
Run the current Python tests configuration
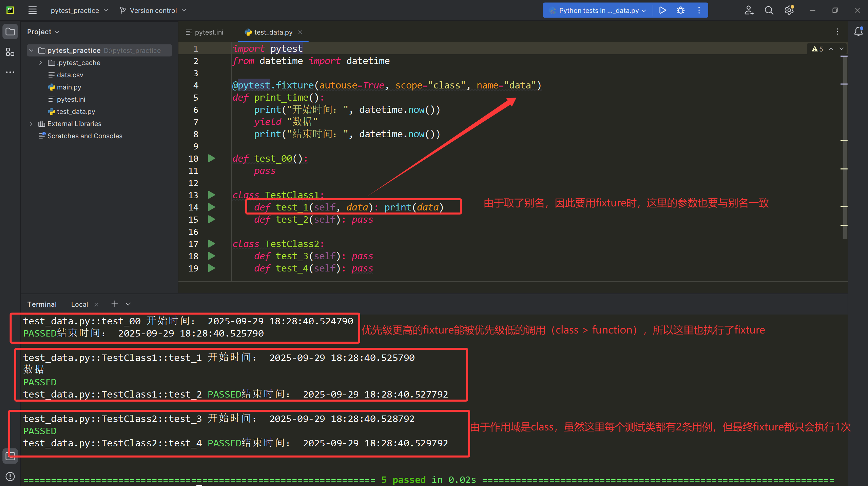[x=662, y=10]
